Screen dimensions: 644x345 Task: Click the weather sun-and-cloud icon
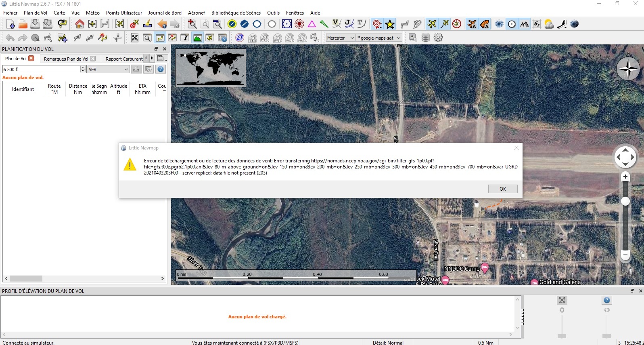[549, 24]
